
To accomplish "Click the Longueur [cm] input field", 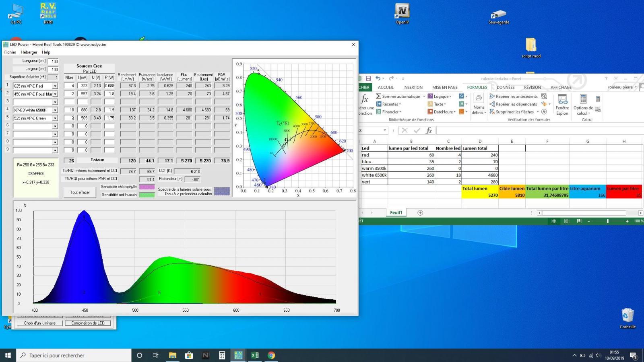I will (x=53, y=62).
